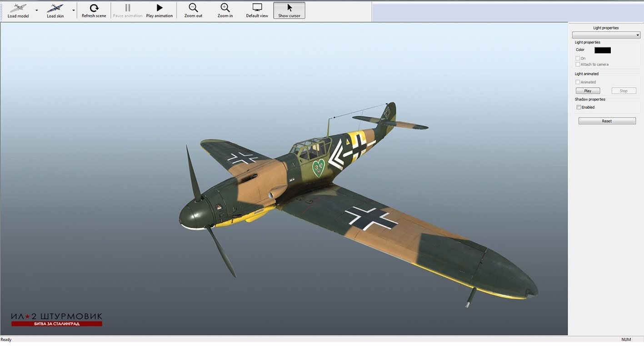Check the Animated light checkbox
The width and height of the screenshot is (644, 349).
point(578,82)
